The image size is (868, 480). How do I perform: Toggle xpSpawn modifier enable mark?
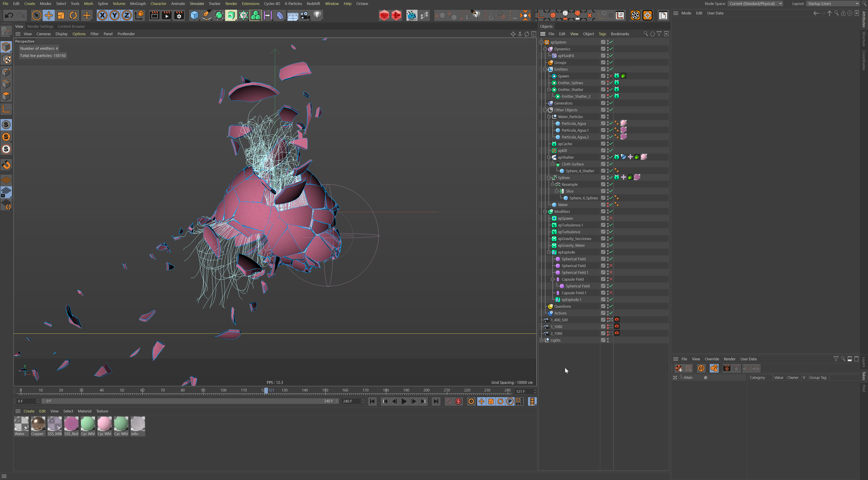coord(611,219)
